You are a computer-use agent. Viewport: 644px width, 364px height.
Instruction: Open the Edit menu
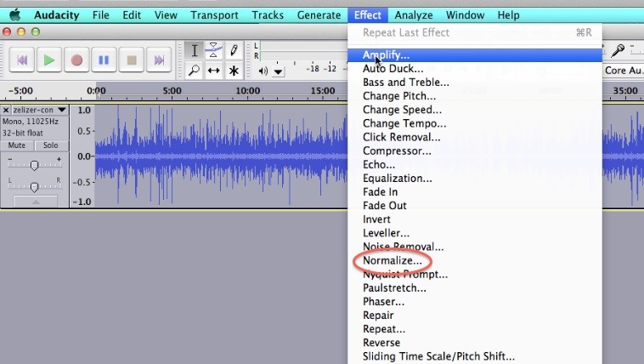(132, 15)
